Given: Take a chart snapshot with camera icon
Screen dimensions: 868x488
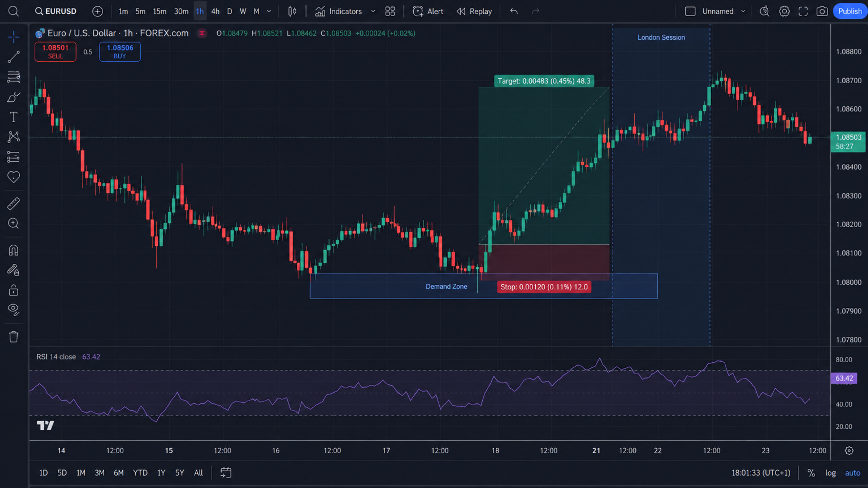Looking at the screenshot, I should [x=822, y=11].
